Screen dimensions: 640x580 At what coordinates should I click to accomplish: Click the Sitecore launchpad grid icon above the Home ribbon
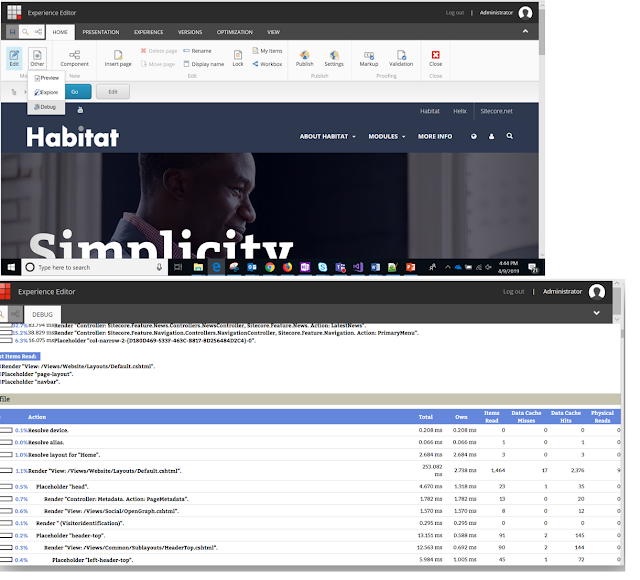[14, 12]
